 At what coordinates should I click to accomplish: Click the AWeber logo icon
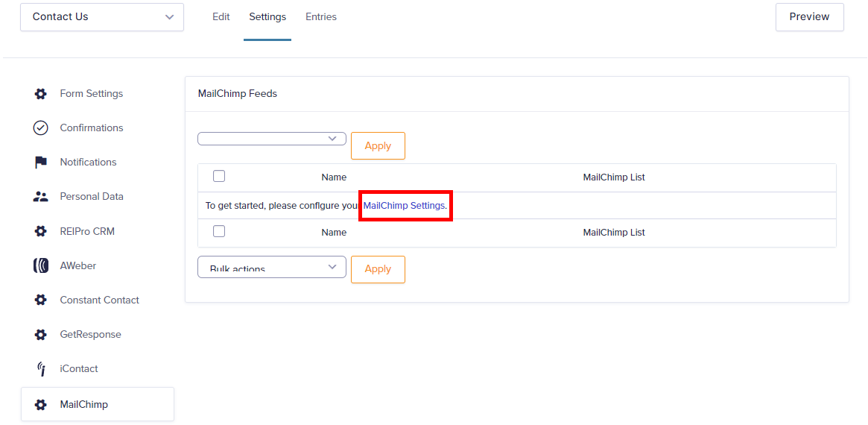(40, 265)
